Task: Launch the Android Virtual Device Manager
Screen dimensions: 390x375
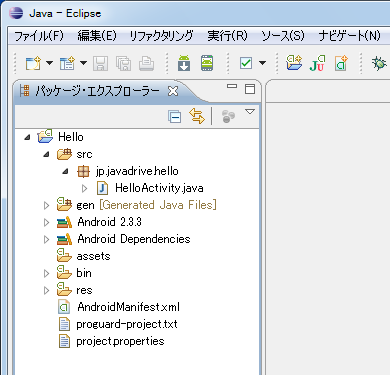Action: (x=207, y=63)
